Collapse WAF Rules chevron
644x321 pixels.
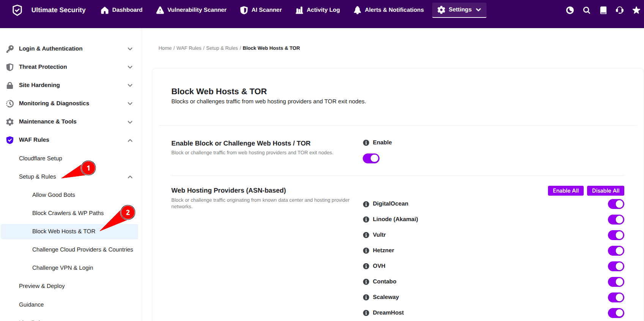click(130, 140)
